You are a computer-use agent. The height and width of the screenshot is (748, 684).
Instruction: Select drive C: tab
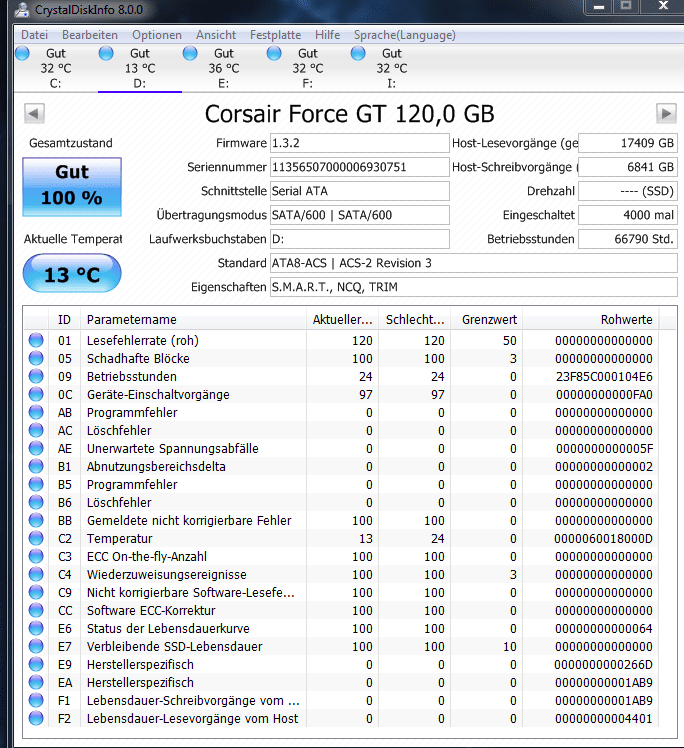click(56, 68)
